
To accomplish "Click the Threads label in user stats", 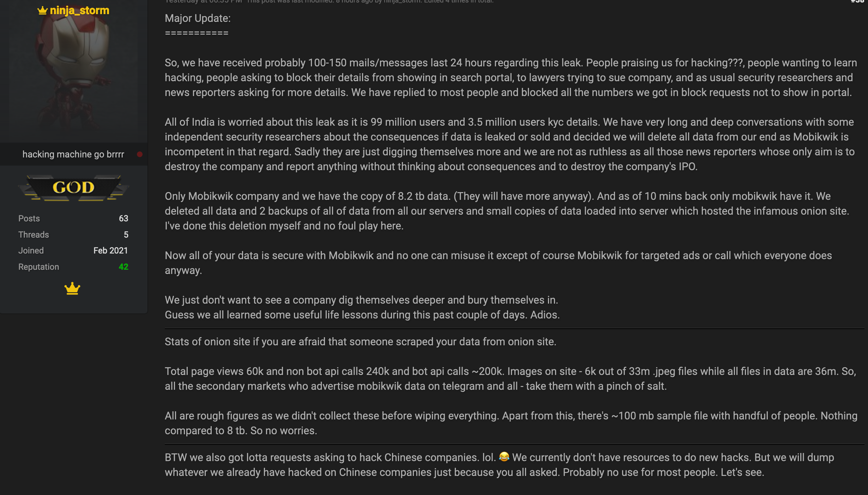I will click(34, 235).
